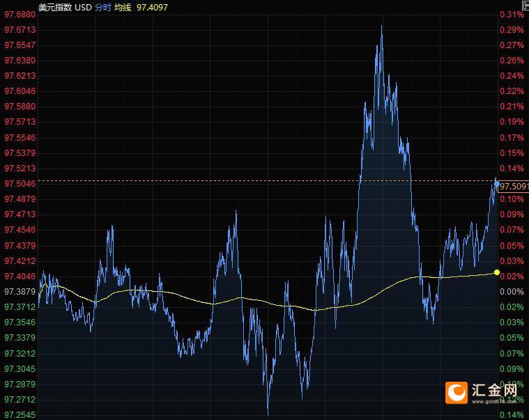Image resolution: width=529 pixels, height=420 pixels.
Task: Click the 0.19% percent axis label
Action: click(x=512, y=122)
